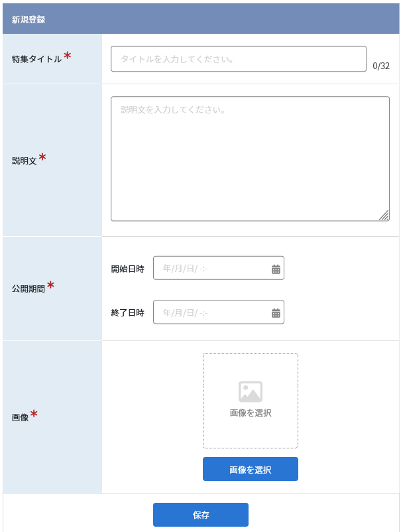Click the 画像 row label
401x532 pixels.
(20, 417)
